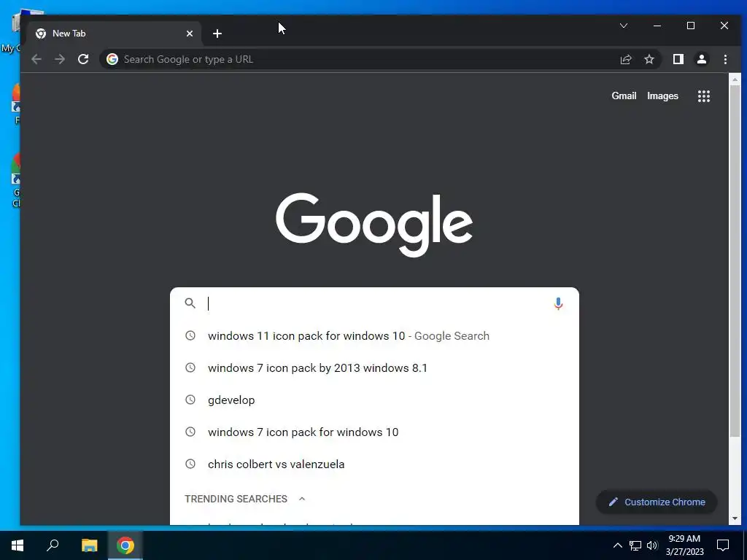Click the page vertical scrollbar

tap(735, 261)
